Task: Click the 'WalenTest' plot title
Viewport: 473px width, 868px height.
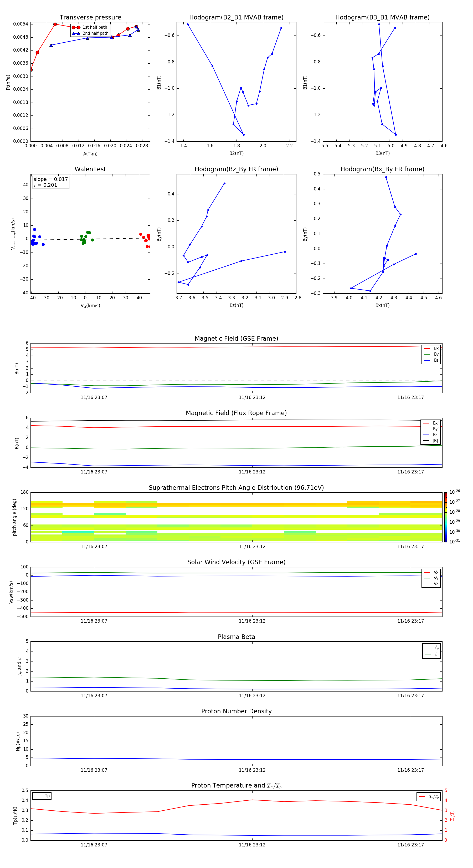Action: 90,169
